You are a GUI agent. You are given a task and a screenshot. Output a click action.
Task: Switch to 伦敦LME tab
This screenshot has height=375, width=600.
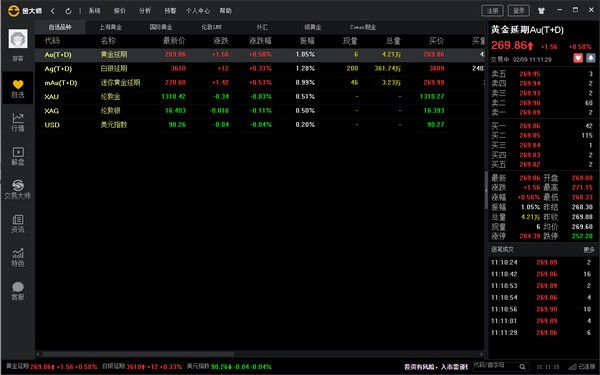tap(211, 27)
